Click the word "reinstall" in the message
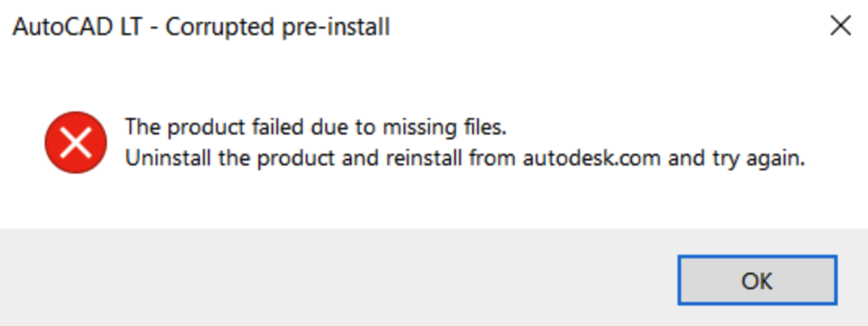The width and height of the screenshot is (868, 326). (423, 159)
